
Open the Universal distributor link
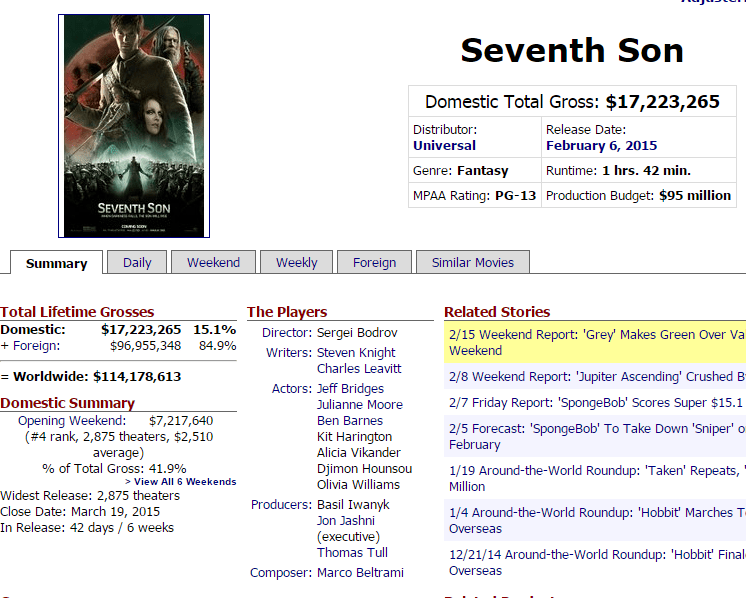[444, 146]
